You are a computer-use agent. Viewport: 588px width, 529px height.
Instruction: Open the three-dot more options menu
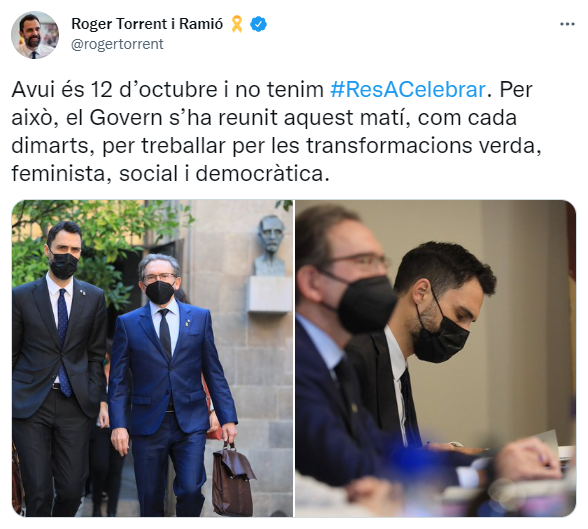point(567,24)
